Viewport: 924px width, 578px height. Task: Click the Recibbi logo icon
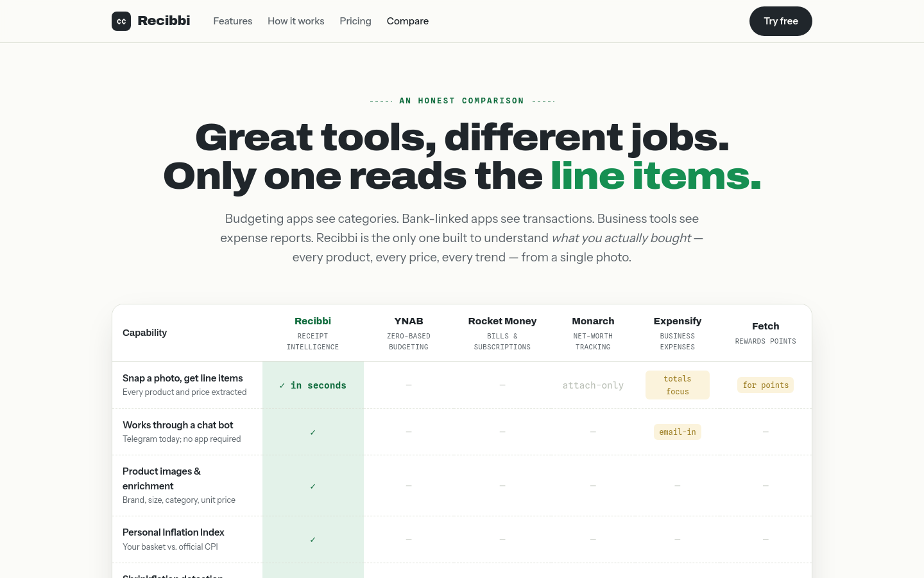pos(121,21)
